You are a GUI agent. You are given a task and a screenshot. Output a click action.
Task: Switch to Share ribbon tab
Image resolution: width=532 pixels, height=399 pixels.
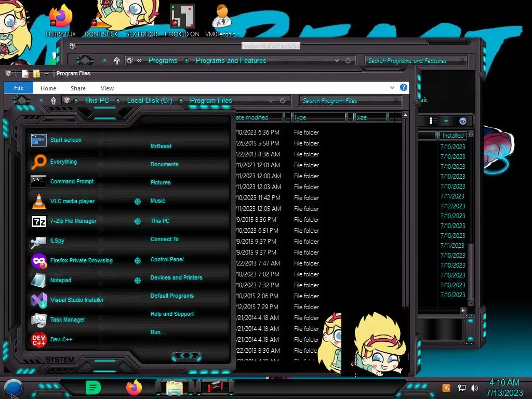pyautogui.click(x=78, y=88)
